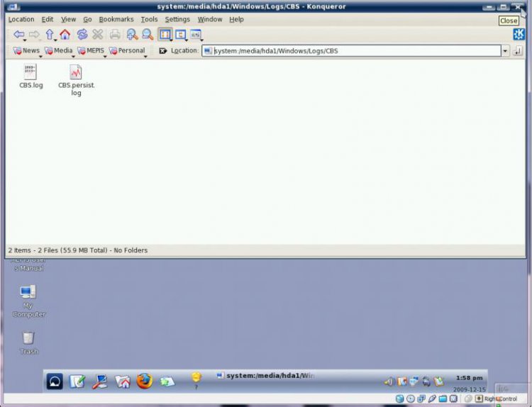Clear the location bar with black icon
Viewport: 532px width, 407px height.
163,51
